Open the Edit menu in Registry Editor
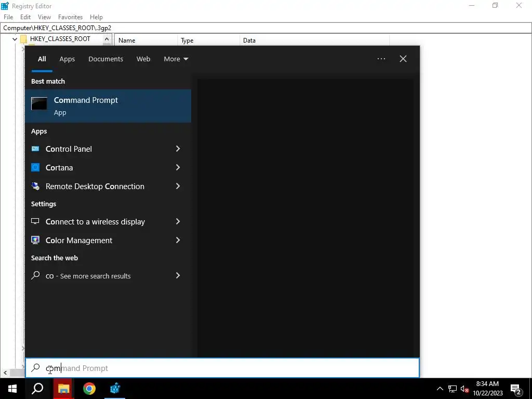The image size is (532, 399). [x=25, y=17]
